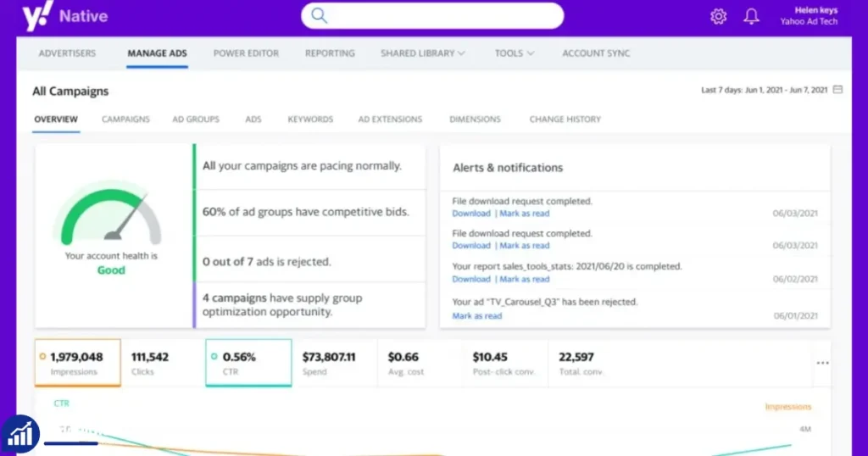868x456 pixels.
Task: Mark the TV_Carousel_Q3 rejection as read
Action: [476, 315]
